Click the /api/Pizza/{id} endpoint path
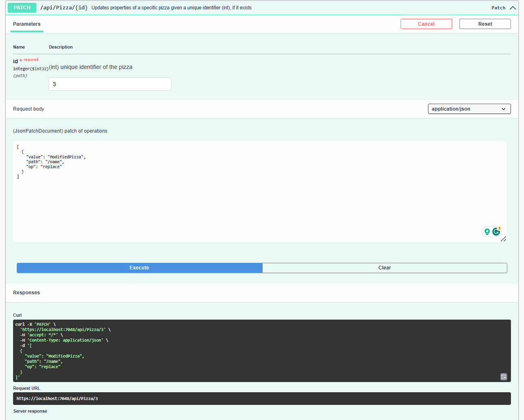 64,8
